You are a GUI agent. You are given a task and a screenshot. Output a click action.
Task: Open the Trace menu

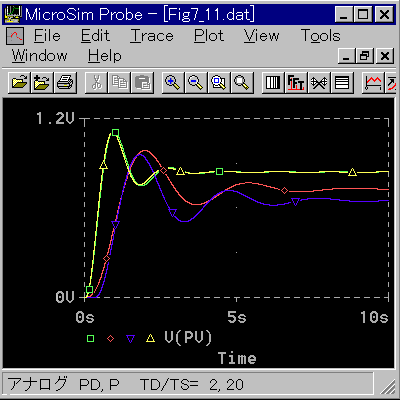(152, 36)
